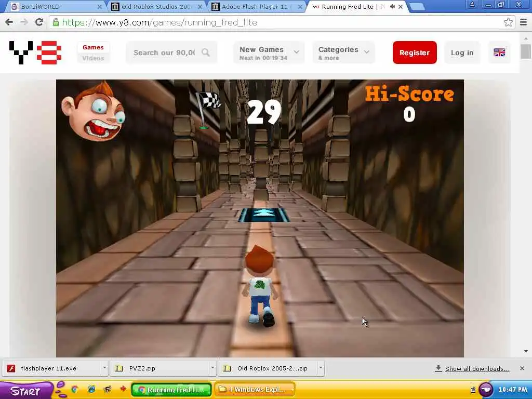
Task: Click the Chrome user profile icon
Action: click(472, 5)
